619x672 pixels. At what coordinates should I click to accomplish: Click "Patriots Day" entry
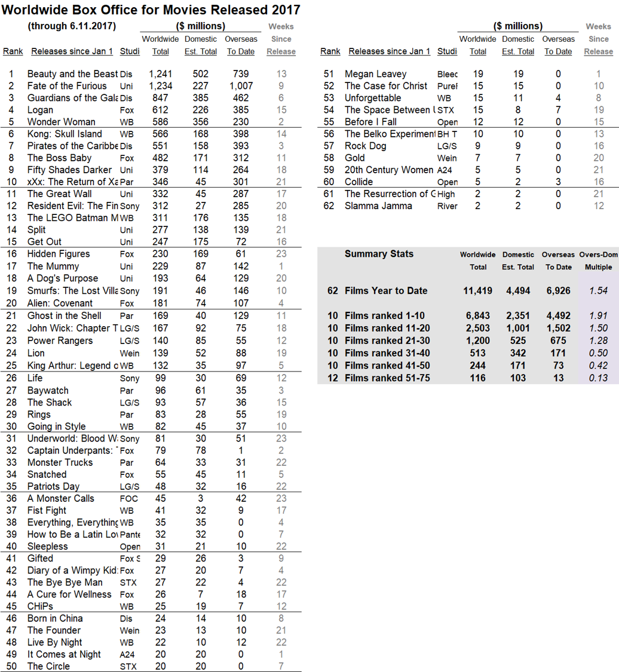(54, 486)
